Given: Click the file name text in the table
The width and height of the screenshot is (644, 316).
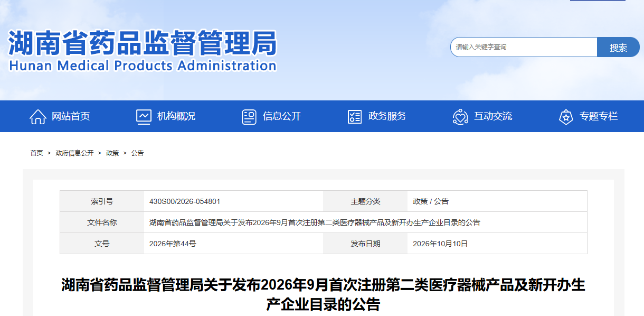Looking at the screenshot, I should point(315,222).
